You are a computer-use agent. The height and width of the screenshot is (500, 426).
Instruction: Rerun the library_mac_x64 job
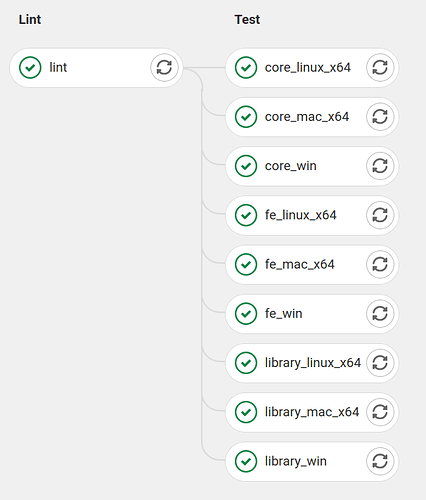pyautogui.click(x=380, y=412)
